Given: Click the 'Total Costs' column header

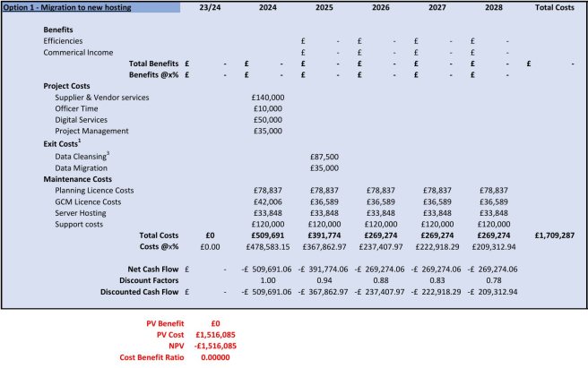Looking at the screenshot, I should click(x=557, y=8).
